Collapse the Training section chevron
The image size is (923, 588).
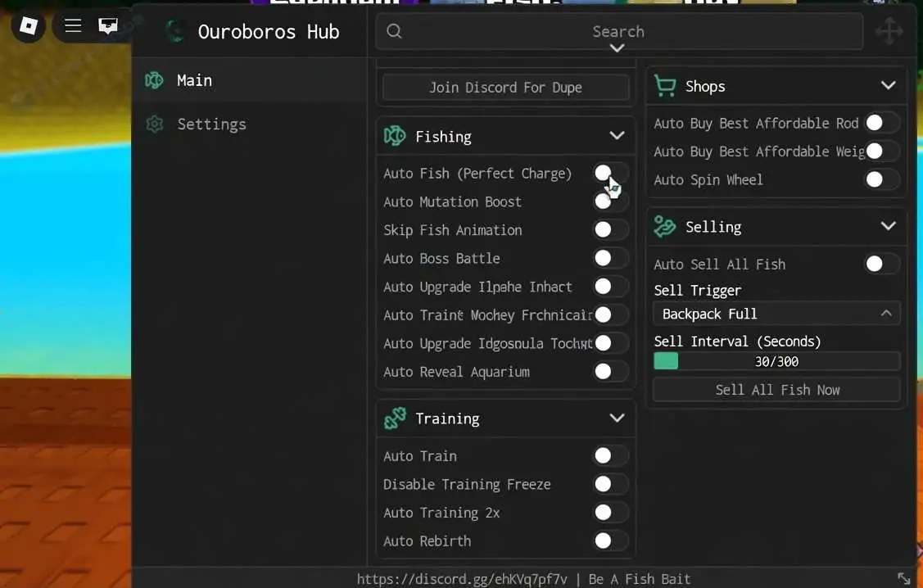tap(617, 418)
